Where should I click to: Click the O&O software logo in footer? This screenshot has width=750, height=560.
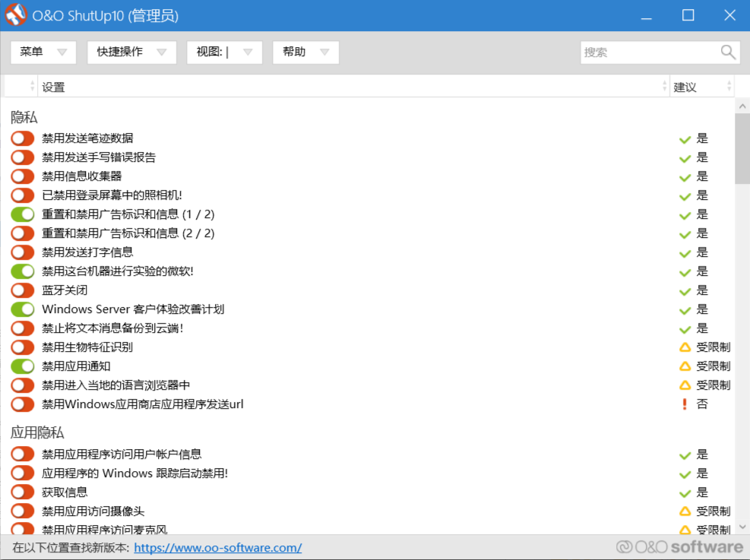coord(679,547)
